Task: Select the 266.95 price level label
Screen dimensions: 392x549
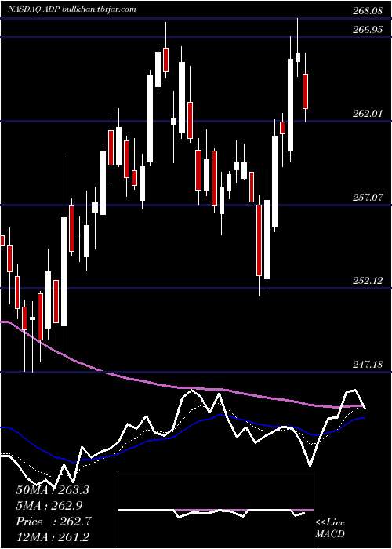Action: [x=368, y=30]
